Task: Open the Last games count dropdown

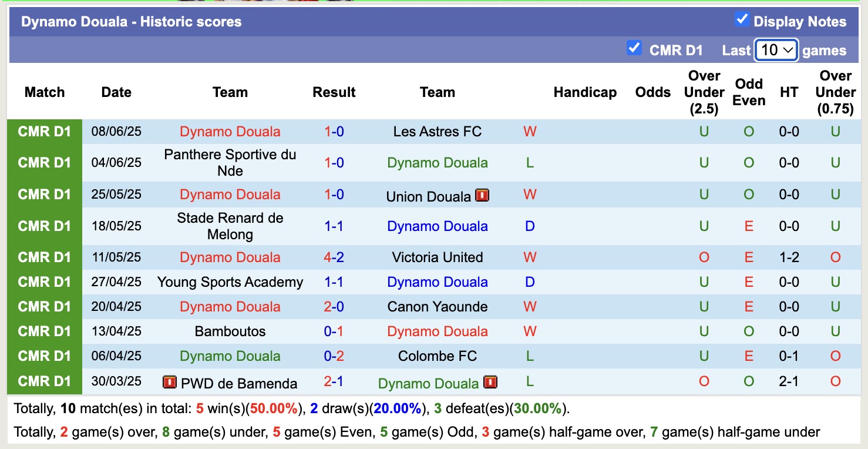Action: (776, 50)
